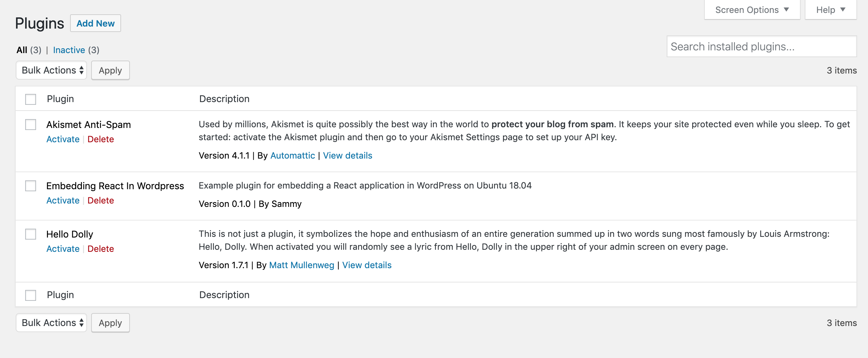Screen dimensions: 868x358
Task: Open the bottom Bulk Actions dropdown
Action: [52, 323]
